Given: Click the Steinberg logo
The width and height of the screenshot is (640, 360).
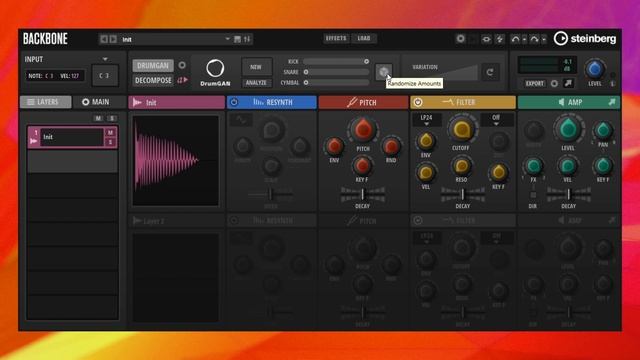Looking at the screenshot, I should click(585, 39).
